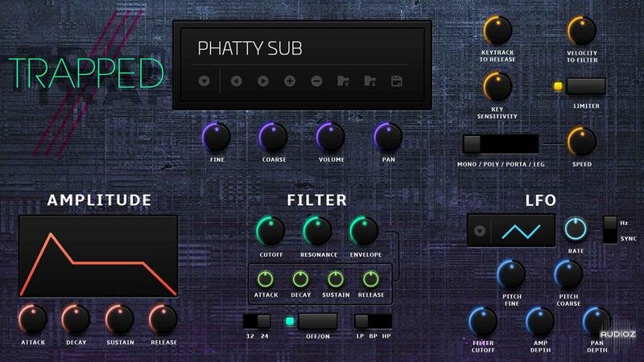Screen dimensions: 644x362
Task: Click the LFO Pitch Coarse knob
Action: [x=568, y=275]
